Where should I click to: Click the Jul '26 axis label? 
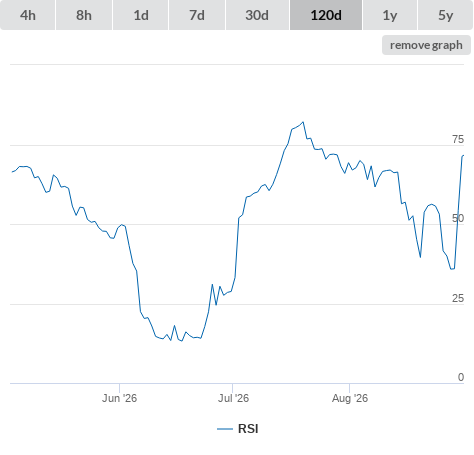tap(233, 398)
